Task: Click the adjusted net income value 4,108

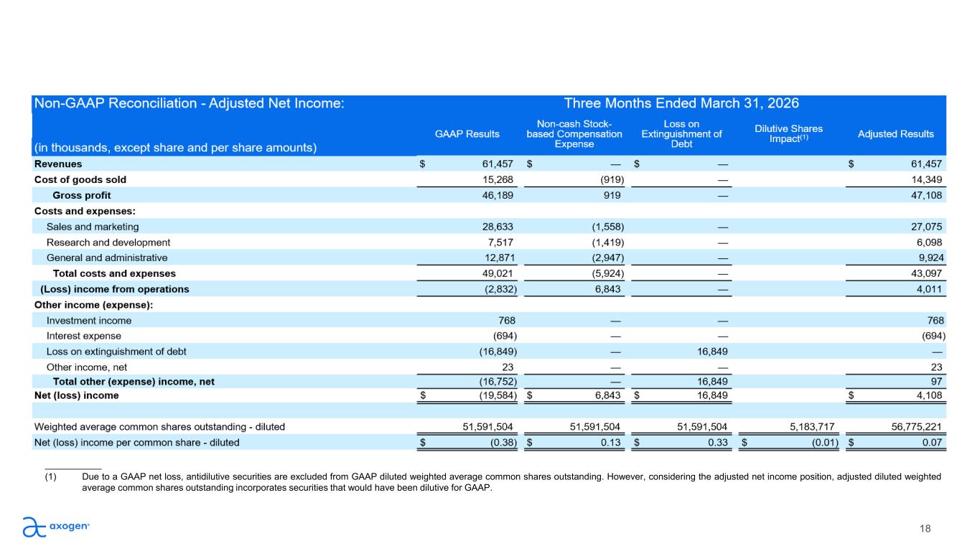Action: point(927,395)
